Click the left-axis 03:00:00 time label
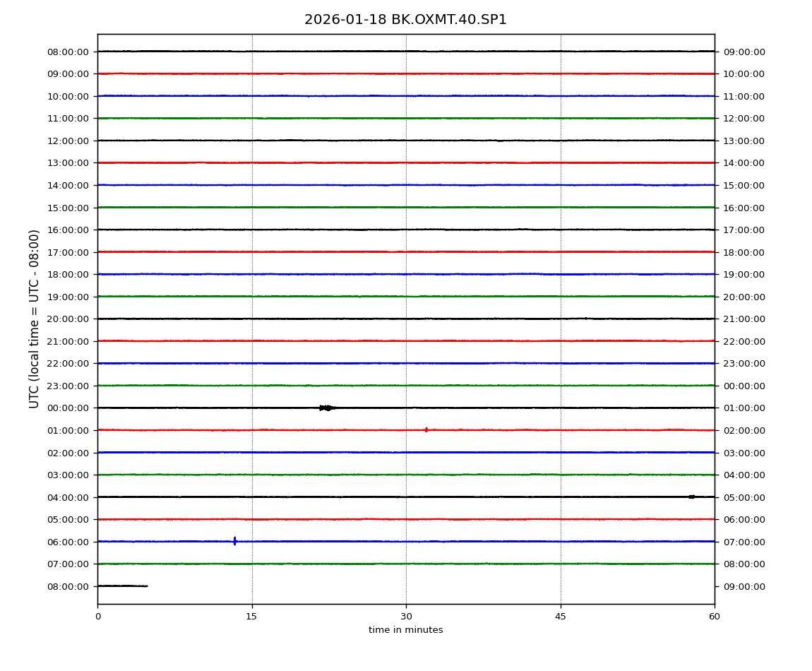The width and height of the screenshot is (812, 671). [68, 475]
